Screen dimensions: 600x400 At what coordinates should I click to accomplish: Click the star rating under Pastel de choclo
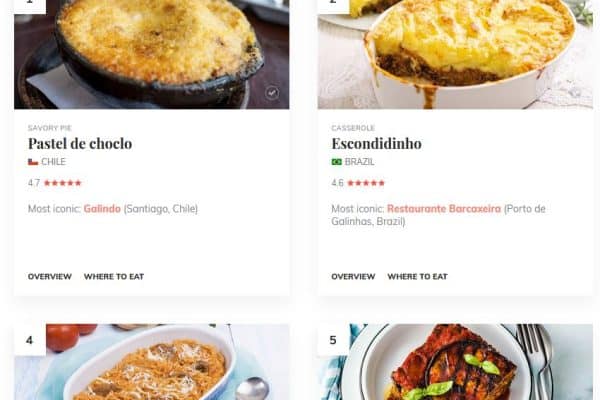pyautogui.click(x=63, y=183)
